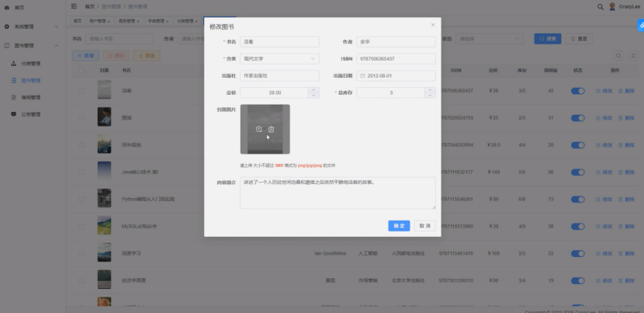Close the 分类管理 tab with its x
This screenshot has width=644, height=313.
click(196, 21)
